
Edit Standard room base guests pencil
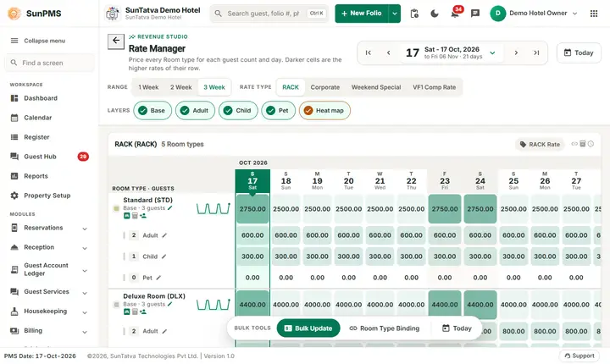point(170,208)
